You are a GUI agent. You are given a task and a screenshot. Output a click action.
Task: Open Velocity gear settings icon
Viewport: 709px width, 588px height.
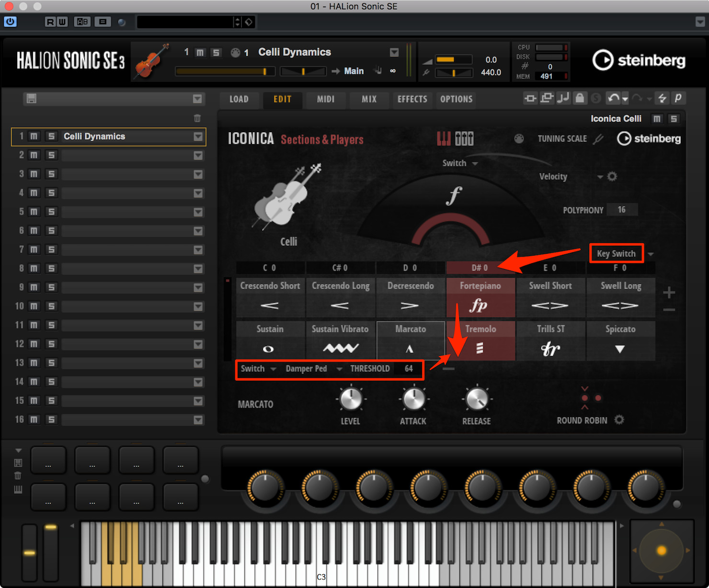point(612,176)
